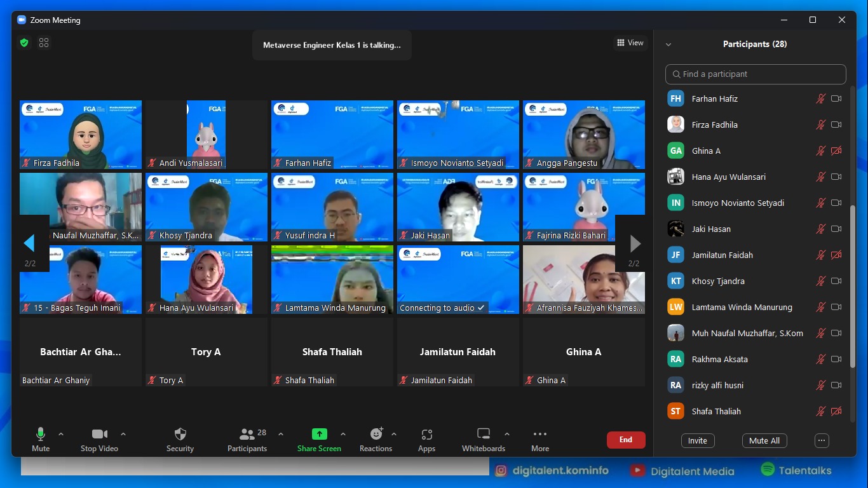Open Whiteboards from the toolbar
The image size is (868, 488).
[484, 435]
